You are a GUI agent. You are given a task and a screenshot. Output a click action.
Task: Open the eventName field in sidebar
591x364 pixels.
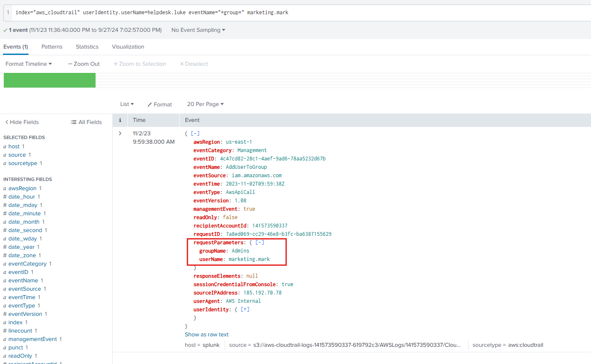coord(23,281)
